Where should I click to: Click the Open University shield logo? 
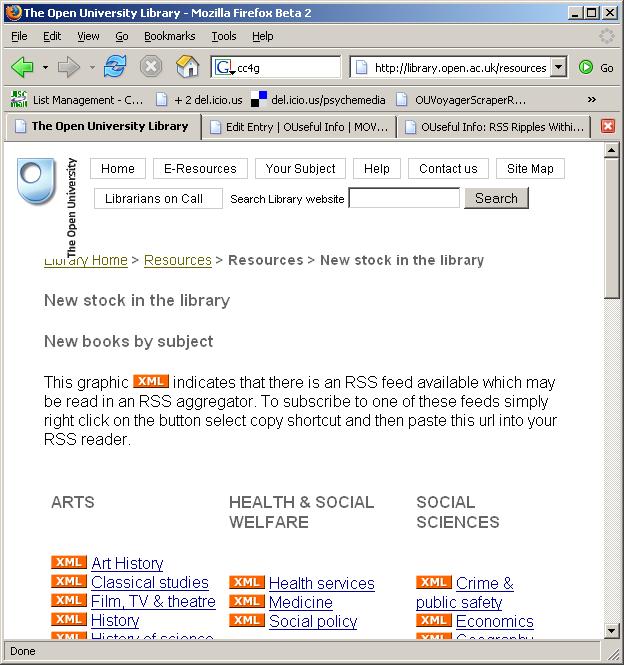[x=36, y=181]
